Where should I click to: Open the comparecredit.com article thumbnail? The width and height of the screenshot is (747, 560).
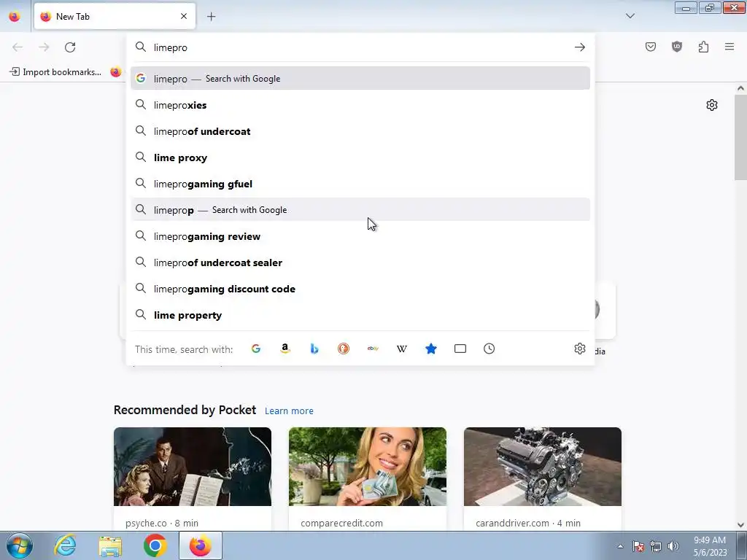coord(368,467)
